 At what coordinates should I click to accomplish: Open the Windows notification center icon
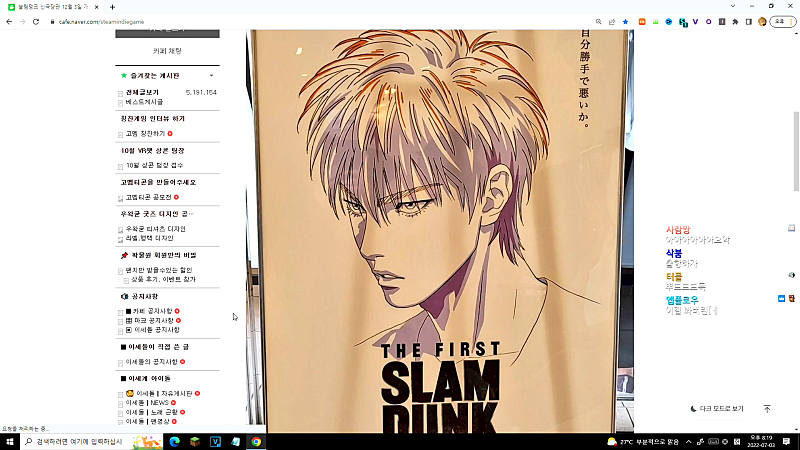[x=787, y=442]
